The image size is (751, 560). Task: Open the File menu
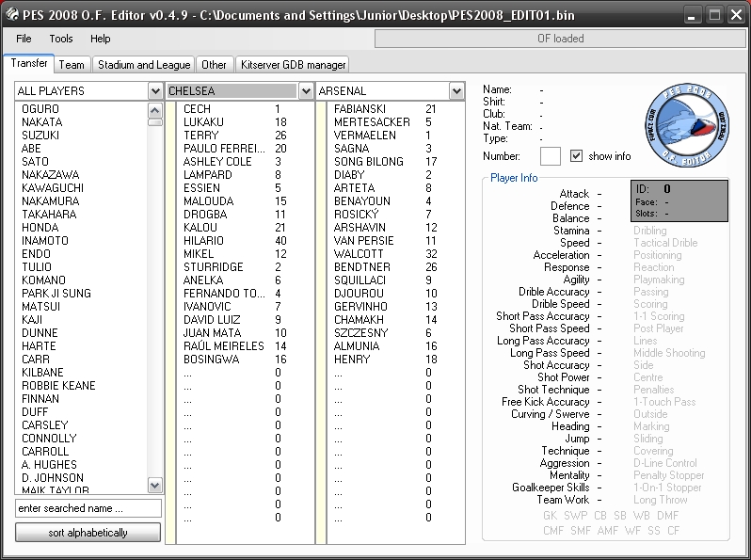tap(24, 39)
